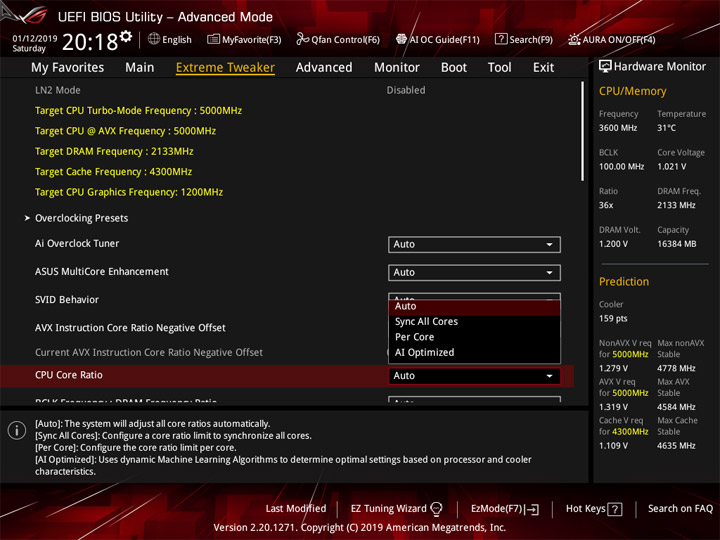Click 159 pts cooler score
The width and height of the screenshot is (720, 540).
(613, 319)
